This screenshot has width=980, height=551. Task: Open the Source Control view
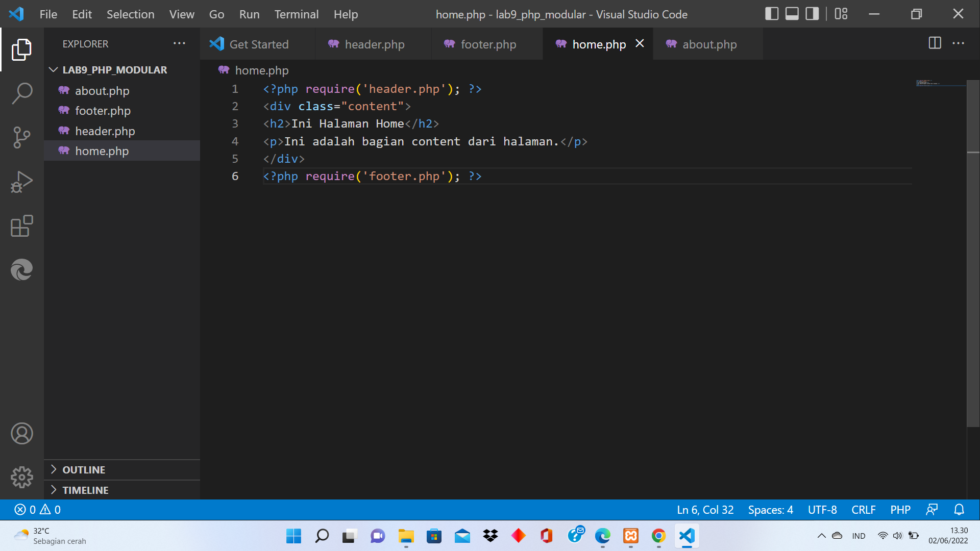21,137
